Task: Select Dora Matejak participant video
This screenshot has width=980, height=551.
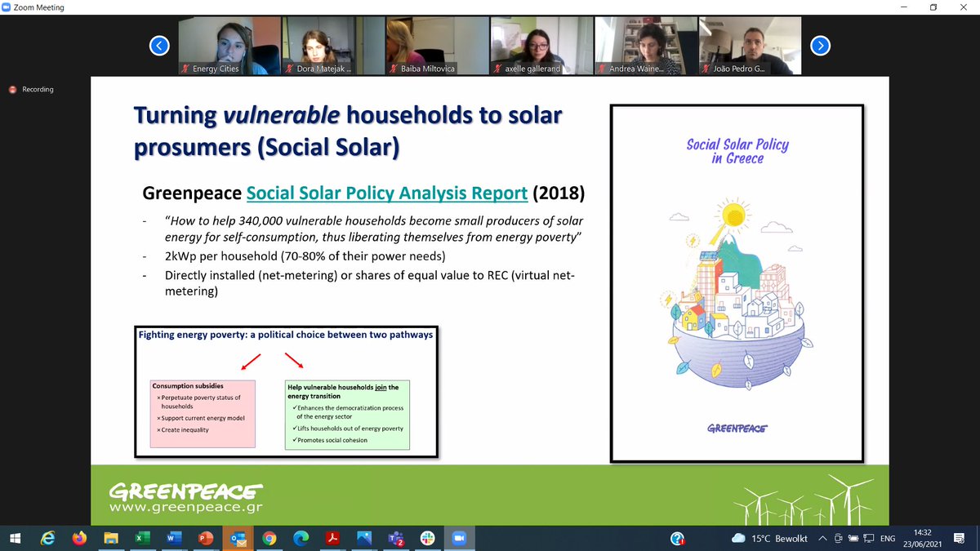Action: coord(333,46)
